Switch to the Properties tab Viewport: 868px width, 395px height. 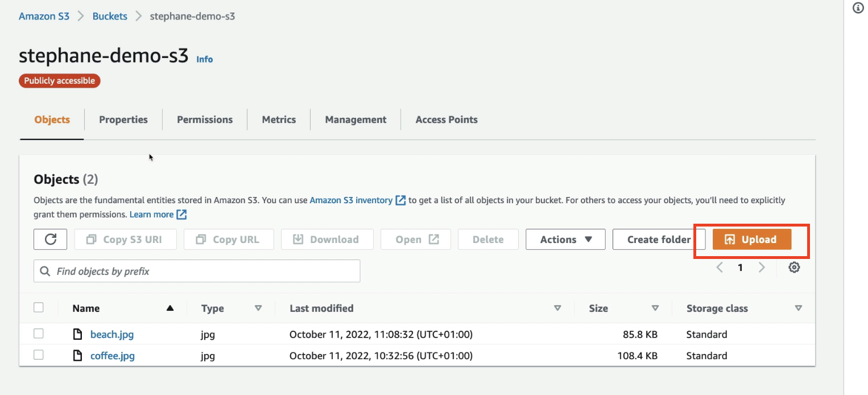click(123, 120)
